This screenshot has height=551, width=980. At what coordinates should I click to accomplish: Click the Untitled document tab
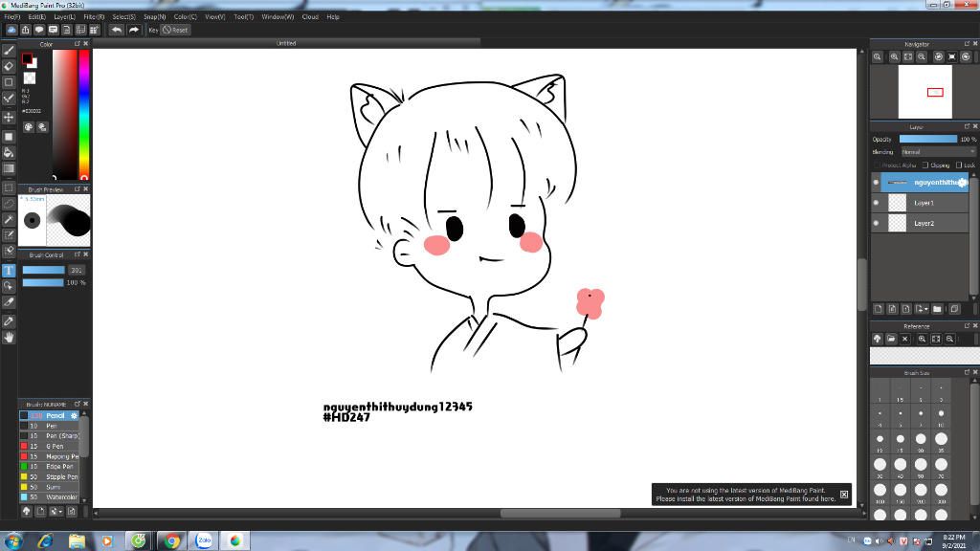(286, 43)
